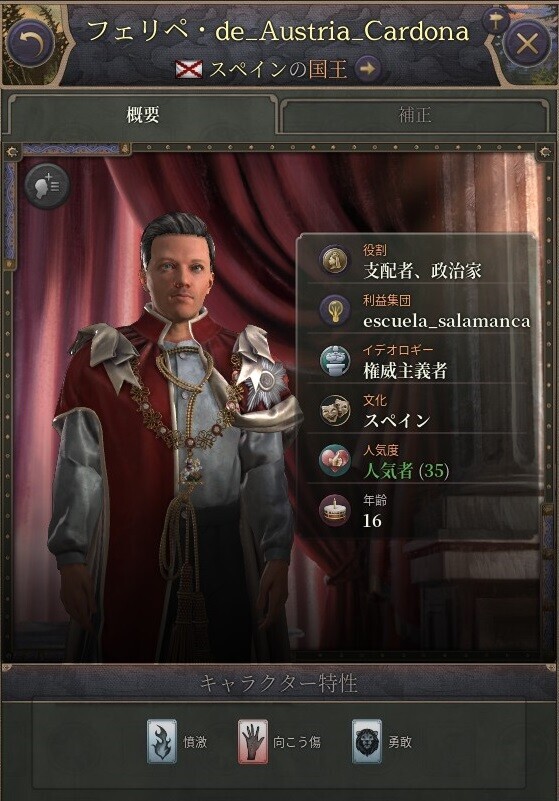Click the 年齢 birthday cake icon

click(335, 510)
